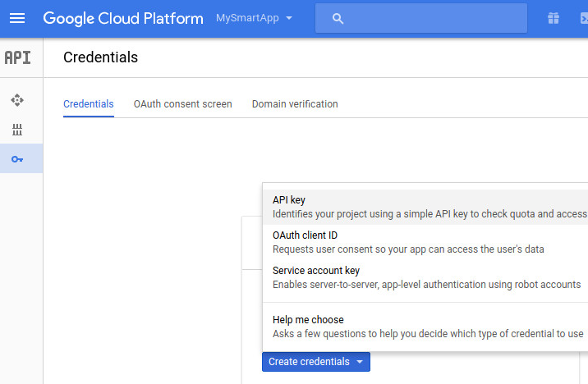Click the API logo in sidebar
Screen dimensions: 588x384
[17, 57]
